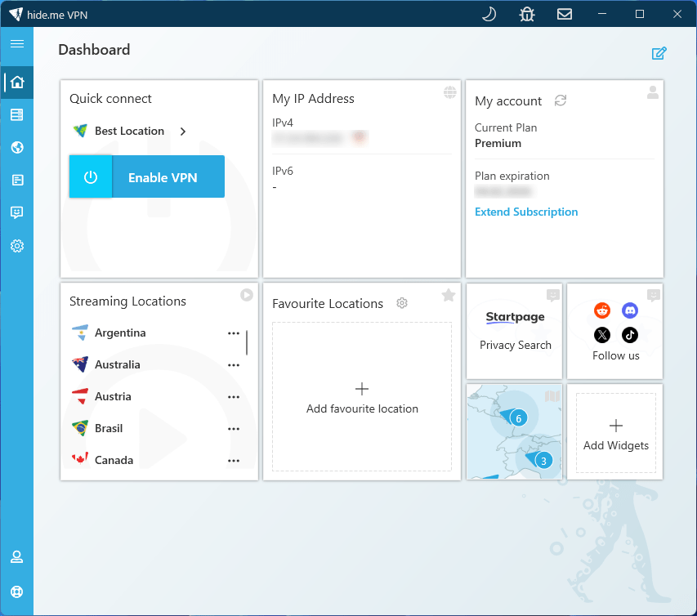Screen dimensions: 697x616
Task: Click feedback smiley on Follow us widget
Action: pos(654,295)
